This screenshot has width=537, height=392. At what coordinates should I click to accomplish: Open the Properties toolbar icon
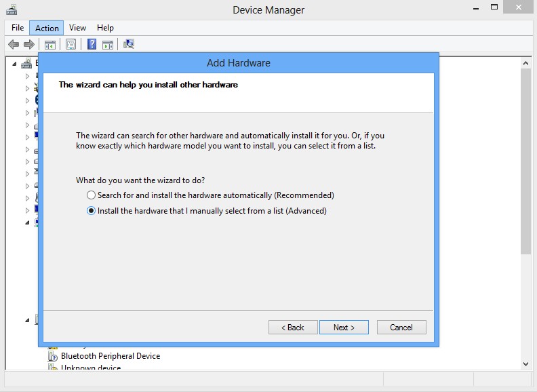tap(71, 44)
